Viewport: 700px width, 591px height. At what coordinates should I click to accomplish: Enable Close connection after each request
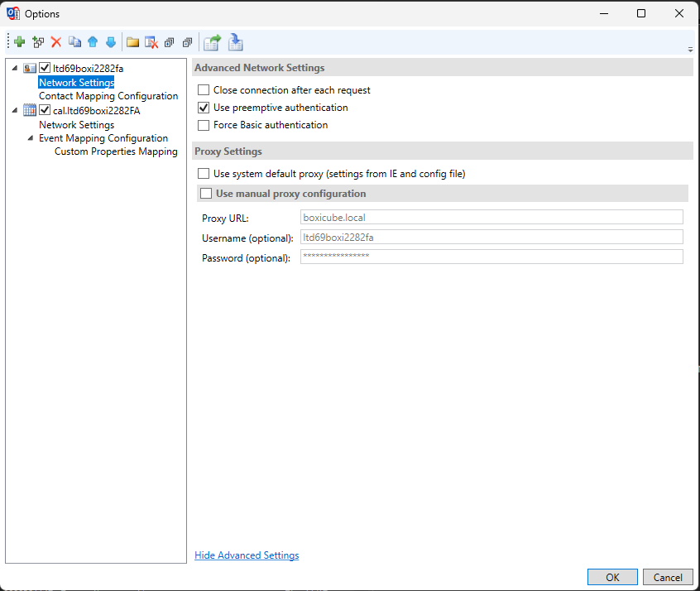(204, 90)
